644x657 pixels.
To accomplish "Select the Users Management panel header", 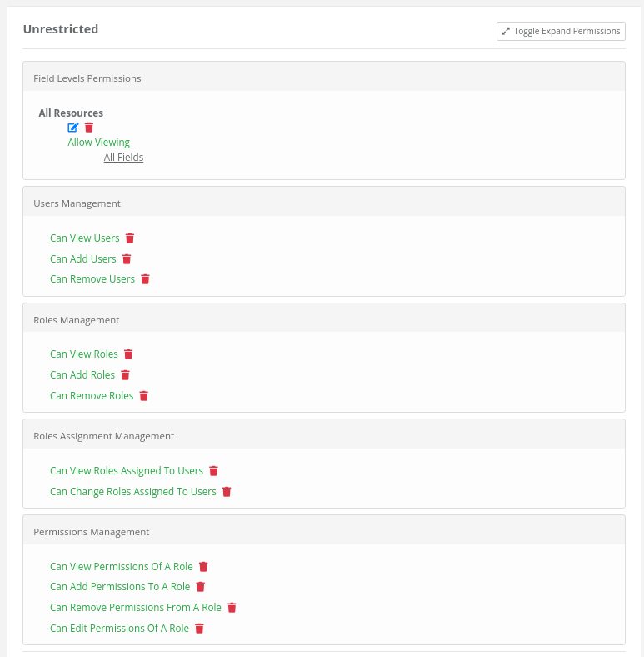I will point(324,202).
